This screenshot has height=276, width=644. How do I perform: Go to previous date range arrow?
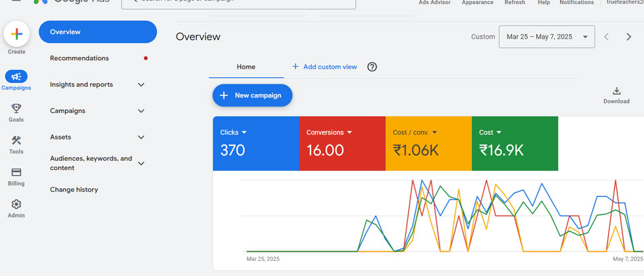[x=606, y=37]
